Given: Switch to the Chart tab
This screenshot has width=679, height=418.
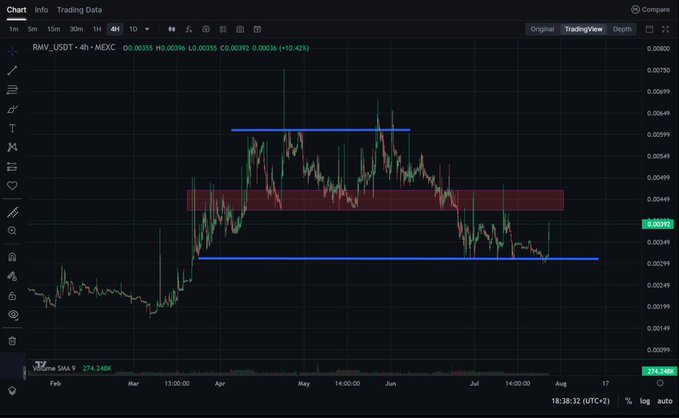Looking at the screenshot, I should 16,10.
